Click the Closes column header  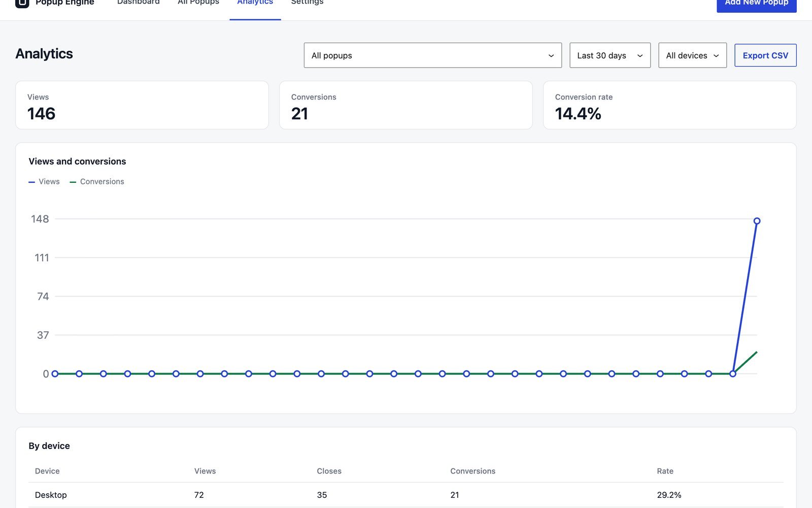[329, 471]
